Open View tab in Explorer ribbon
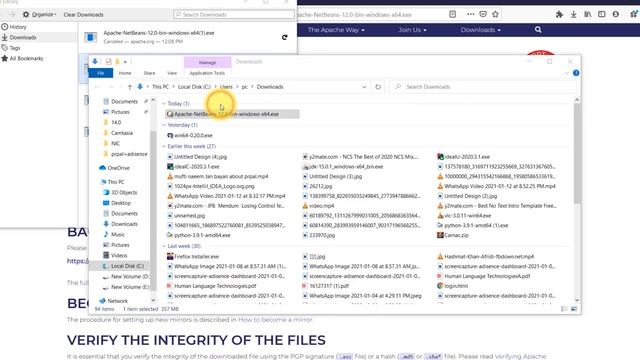This screenshot has height=360, width=640. tap(172, 73)
